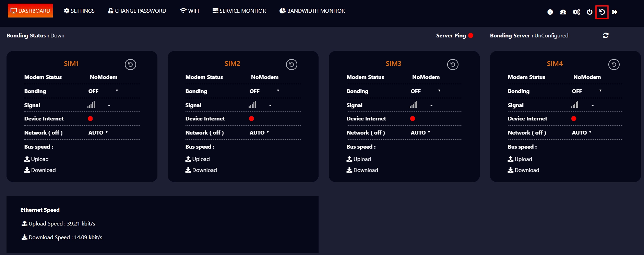Open Service Monitor page
The image size is (644, 255).
click(x=239, y=11)
